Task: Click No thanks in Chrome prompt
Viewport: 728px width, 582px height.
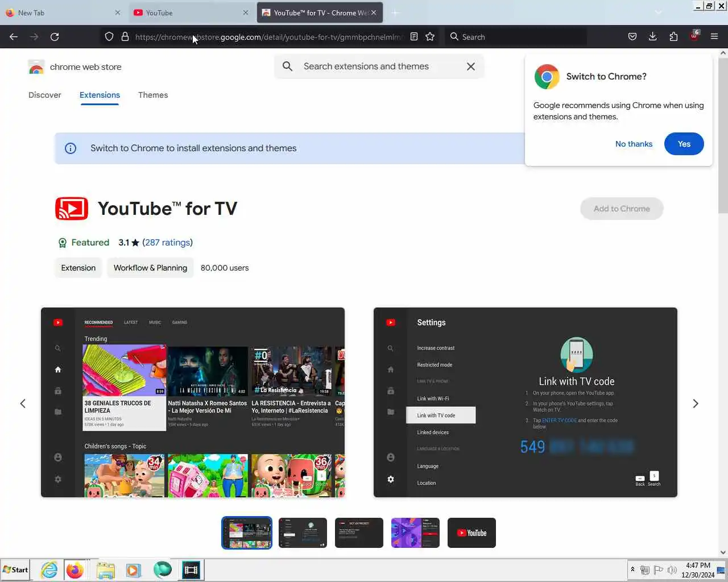Action: pyautogui.click(x=634, y=144)
